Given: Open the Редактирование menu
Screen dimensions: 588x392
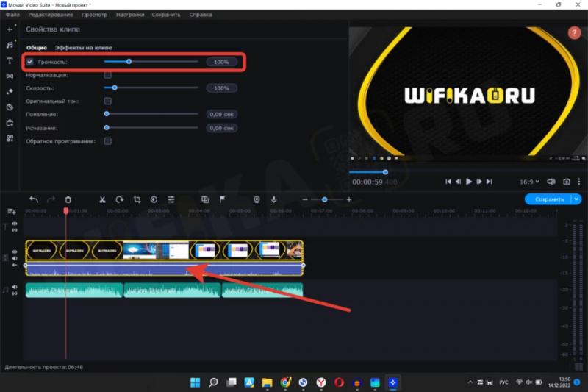Looking at the screenshot, I should [50, 15].
